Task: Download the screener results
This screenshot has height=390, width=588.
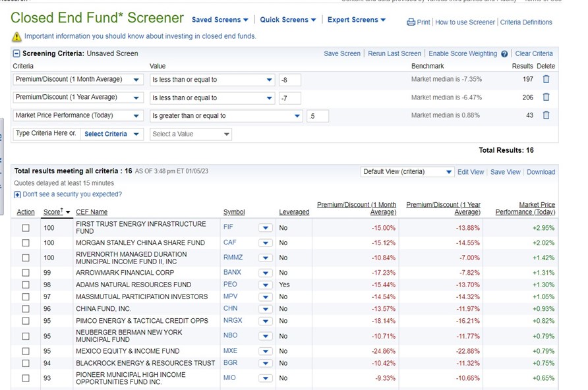Action: click(x=541, y=172)
